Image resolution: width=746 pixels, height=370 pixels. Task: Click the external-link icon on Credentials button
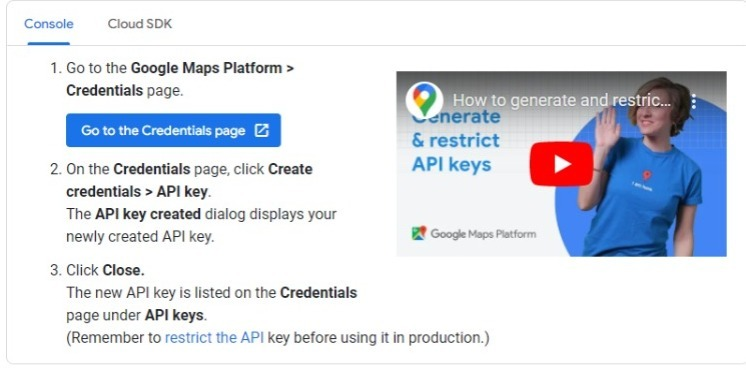click(261, 130)
